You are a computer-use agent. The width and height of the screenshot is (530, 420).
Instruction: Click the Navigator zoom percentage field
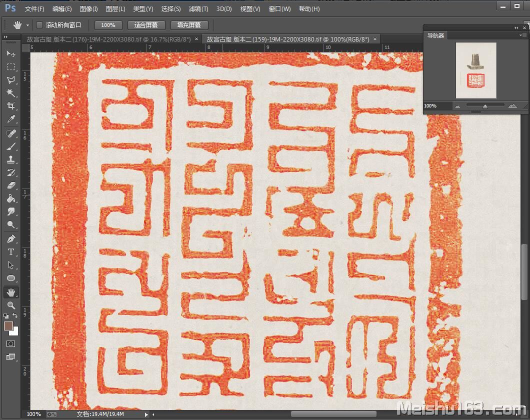coord(437,106)
